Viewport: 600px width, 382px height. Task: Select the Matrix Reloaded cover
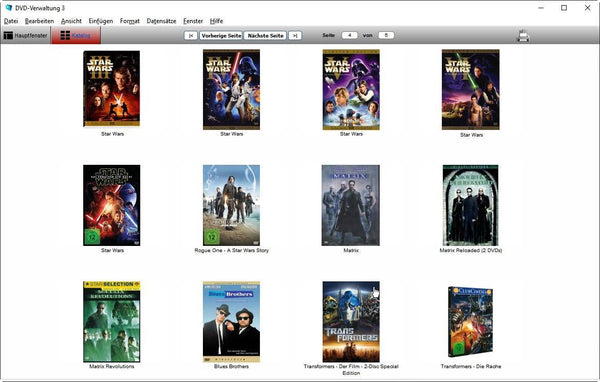tap(471, 205)
